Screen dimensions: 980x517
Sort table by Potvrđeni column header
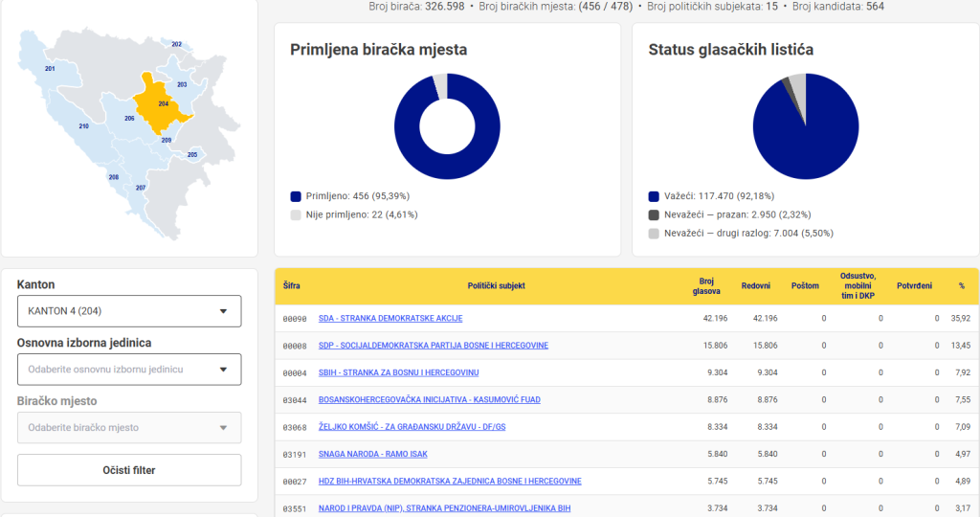914,285
